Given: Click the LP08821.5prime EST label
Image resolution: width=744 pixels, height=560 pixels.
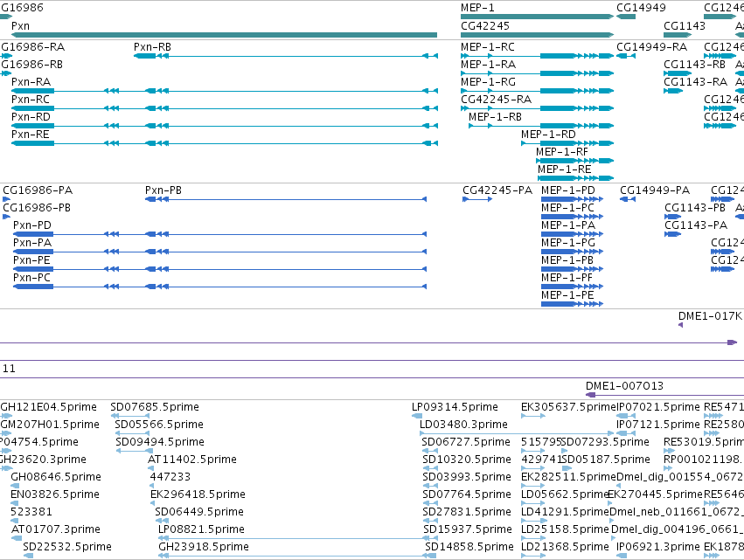Looking at the screenshot, I should click(201, 530).
